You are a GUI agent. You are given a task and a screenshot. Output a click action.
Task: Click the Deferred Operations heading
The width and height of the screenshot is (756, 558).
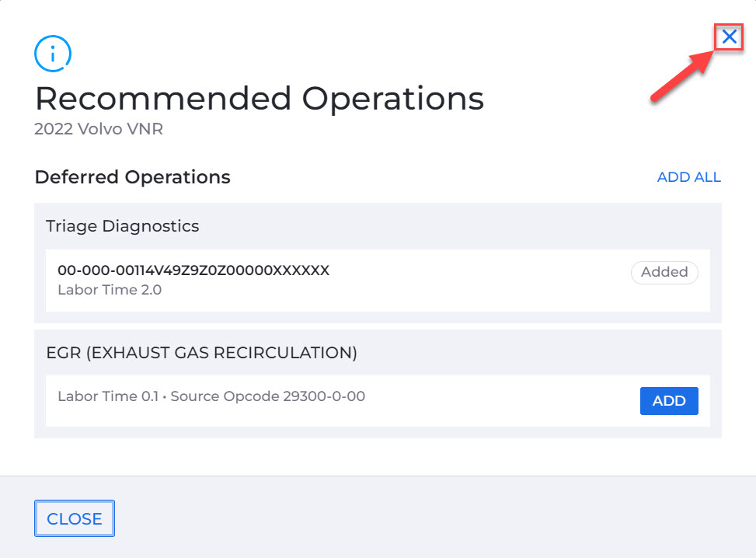[x=133, y=177]
